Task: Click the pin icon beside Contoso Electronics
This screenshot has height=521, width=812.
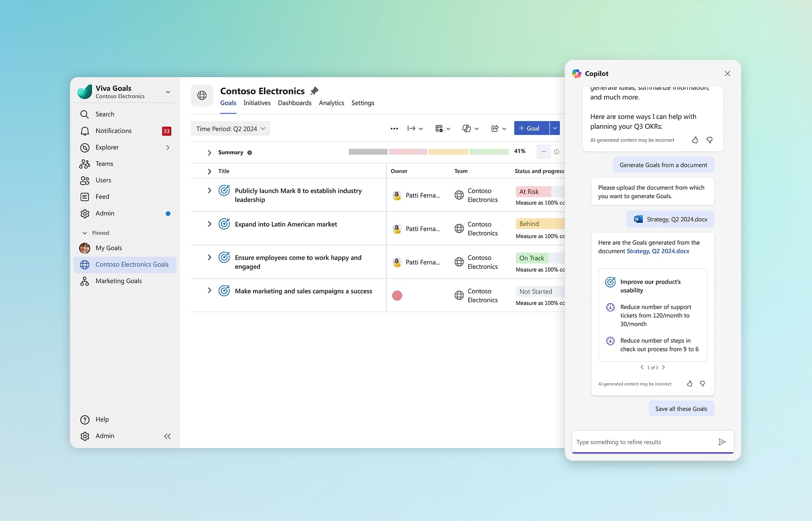Action: [314, 91]
